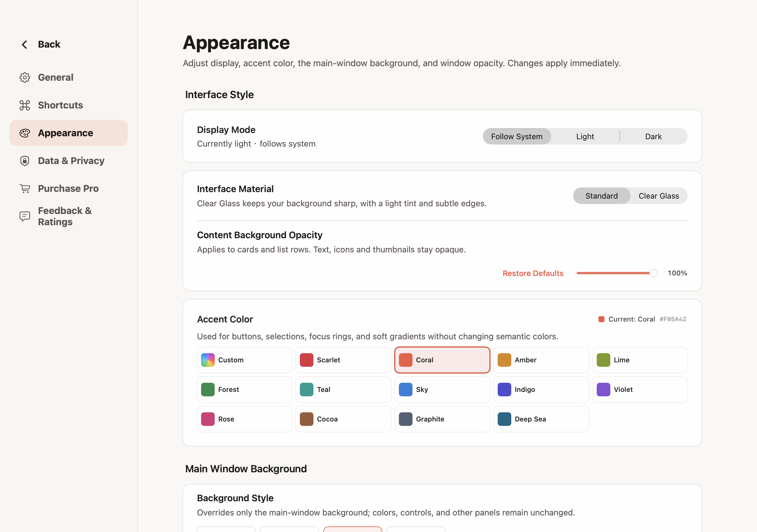757x532 pixels.
Task: Select the Indigo accent color
Action: (x=541, y=390)
